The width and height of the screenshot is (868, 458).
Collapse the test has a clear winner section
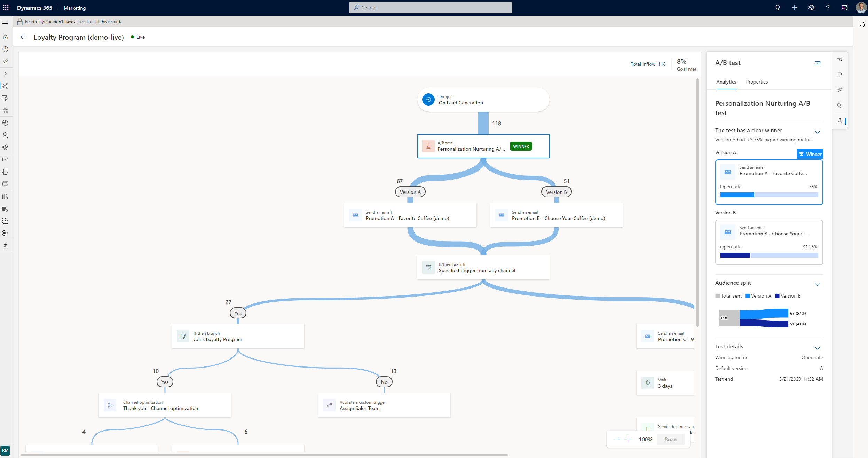[818, 132]
